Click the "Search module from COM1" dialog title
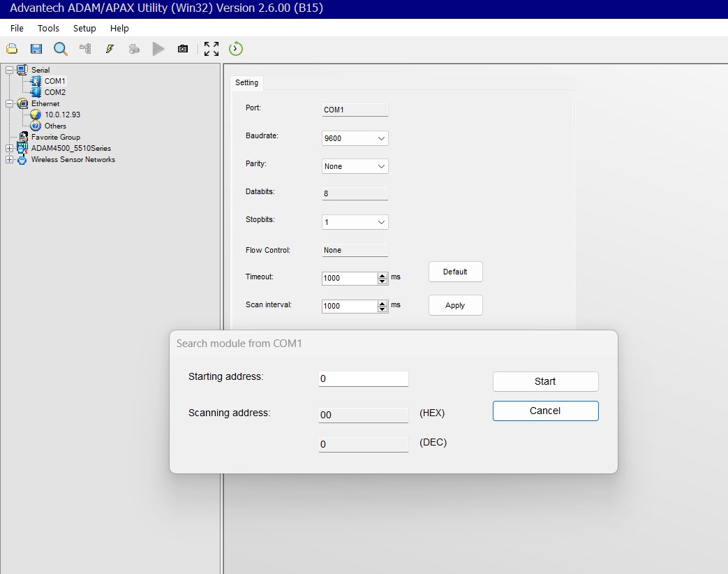This screenshot has width=728, height=574. [239, 344]
